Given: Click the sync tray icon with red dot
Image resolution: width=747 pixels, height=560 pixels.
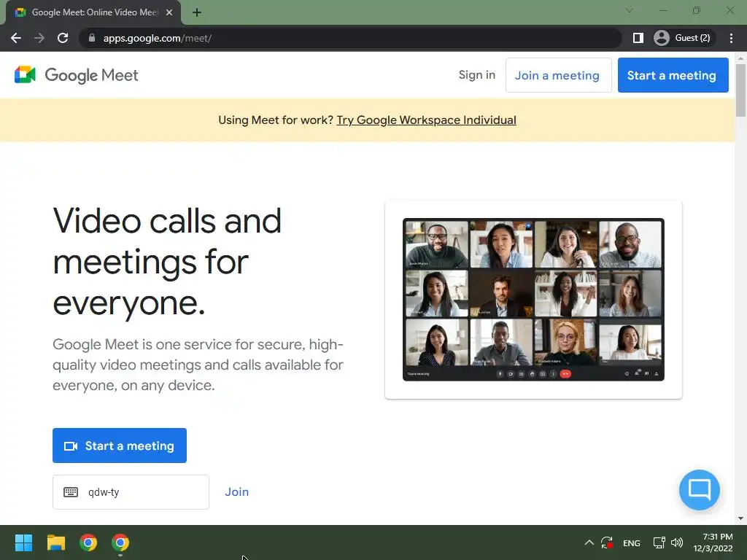Looking at the screenshot, I should (x=607, y=542).
